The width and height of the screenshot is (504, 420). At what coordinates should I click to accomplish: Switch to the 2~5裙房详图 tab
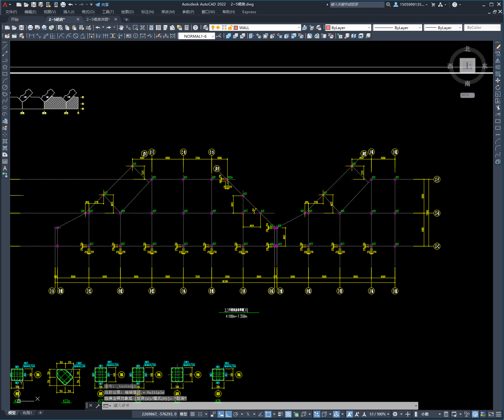[x=98, y=19]
